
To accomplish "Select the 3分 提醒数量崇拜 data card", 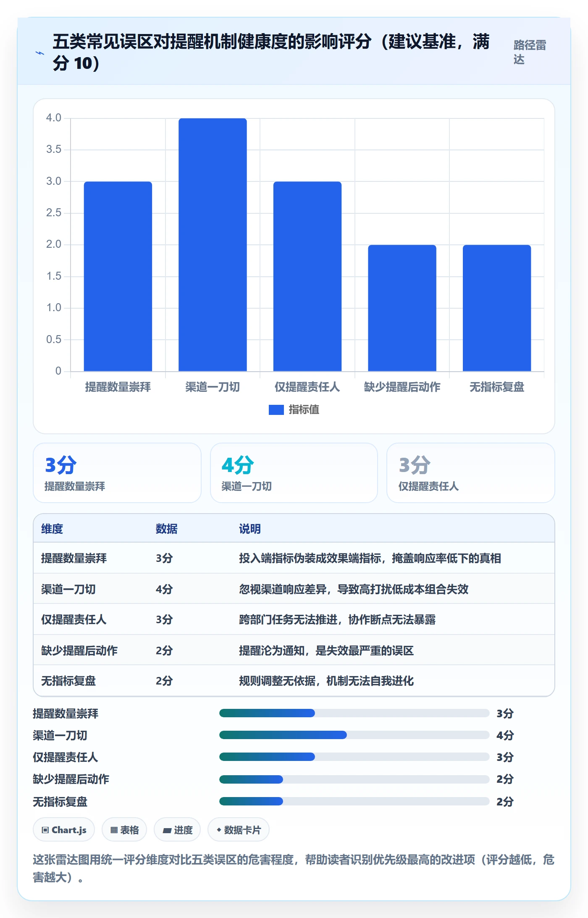I will point(117,473).
